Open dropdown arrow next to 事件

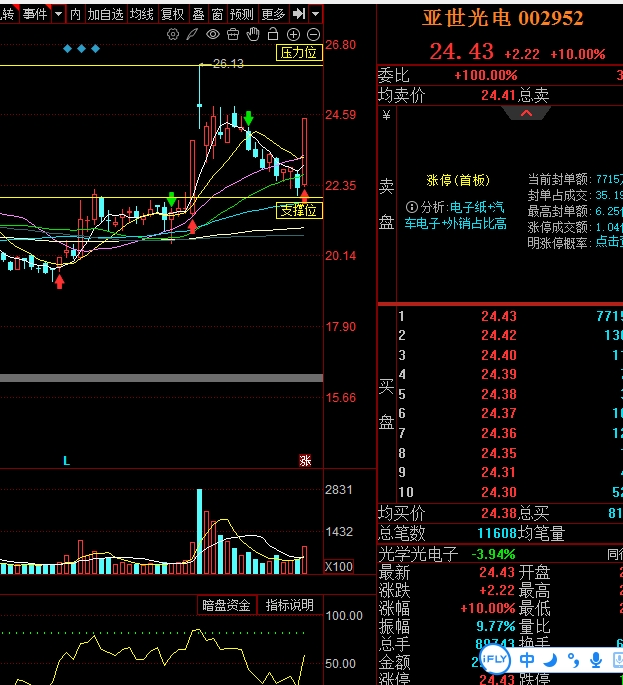click(x=58, y=14)
